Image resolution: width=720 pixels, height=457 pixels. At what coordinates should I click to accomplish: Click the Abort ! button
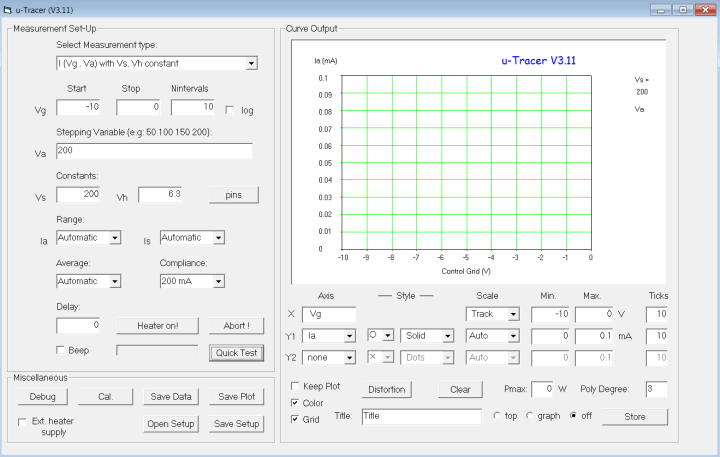pos(236,326)
